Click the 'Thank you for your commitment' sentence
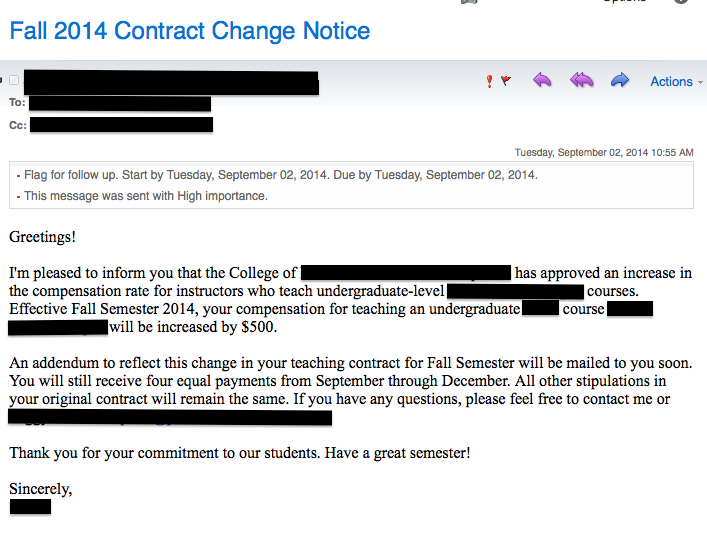The width and height of the screenshot is (707, 534). (x=240, y=453)
